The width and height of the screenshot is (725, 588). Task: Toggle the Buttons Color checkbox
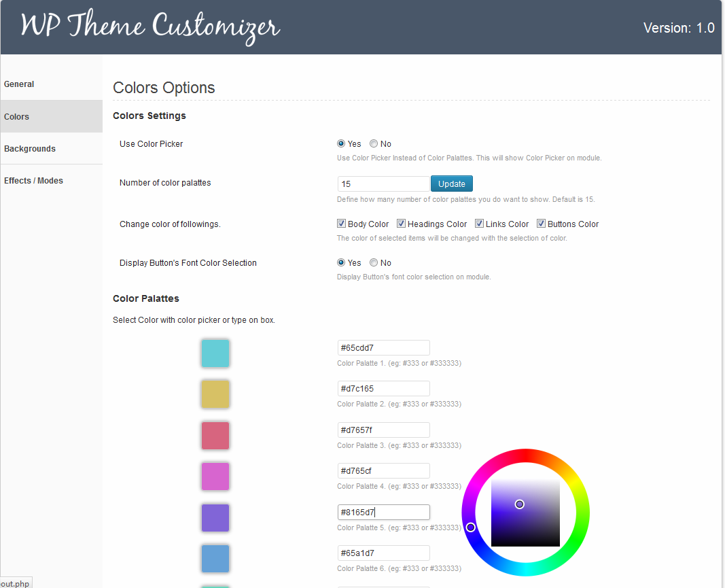(541, 224)
